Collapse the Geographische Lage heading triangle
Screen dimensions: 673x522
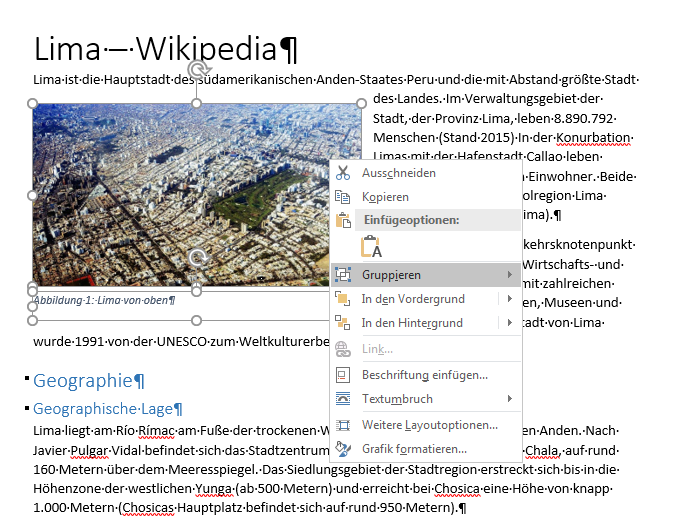pyautogui.click(x=27, y=407)
